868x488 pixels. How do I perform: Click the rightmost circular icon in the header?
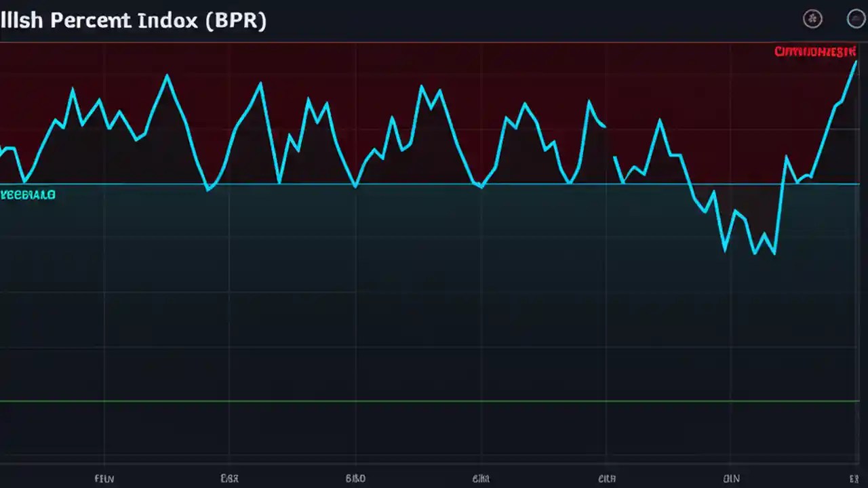(x=856, y=19)
